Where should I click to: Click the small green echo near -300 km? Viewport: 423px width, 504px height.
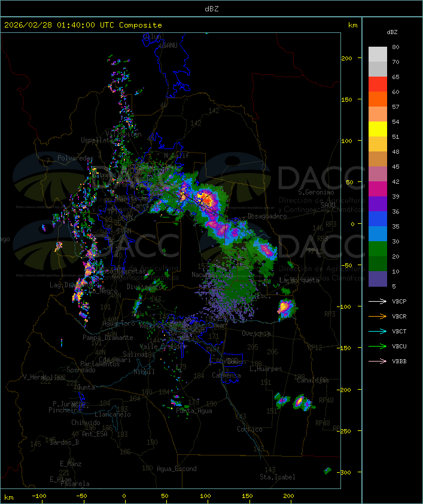327,471
